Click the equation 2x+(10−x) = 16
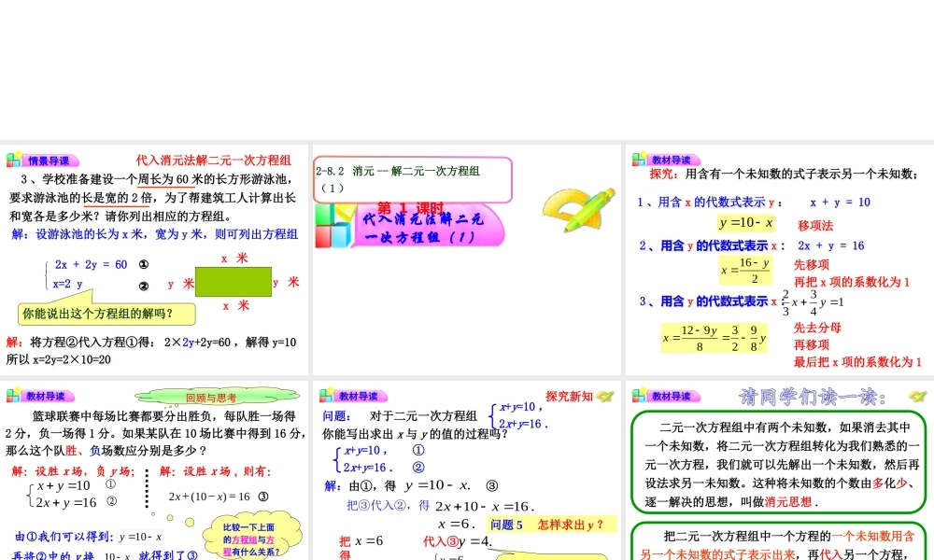934x560 pixels. 209,497
